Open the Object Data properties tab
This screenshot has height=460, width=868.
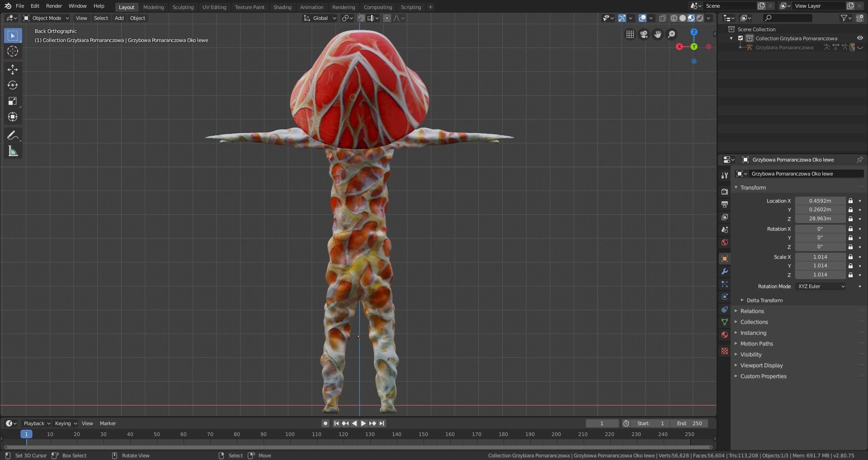point(725,322)
